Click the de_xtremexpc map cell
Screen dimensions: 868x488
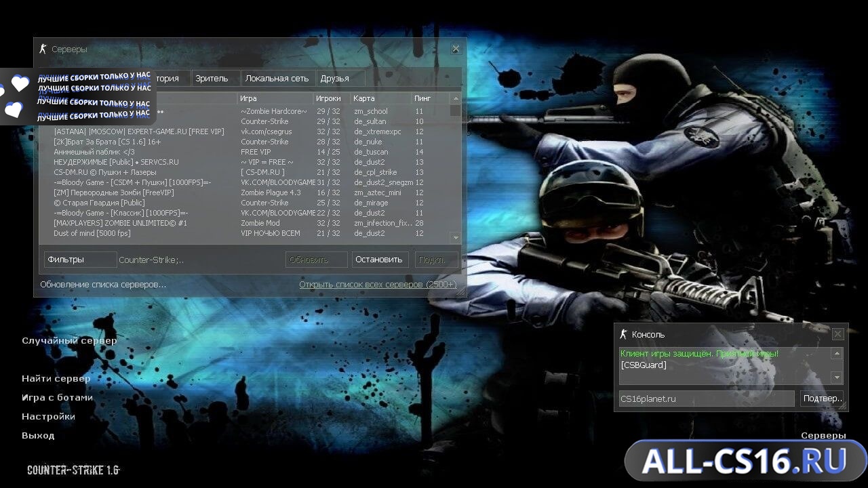click(x=378, y=131)
